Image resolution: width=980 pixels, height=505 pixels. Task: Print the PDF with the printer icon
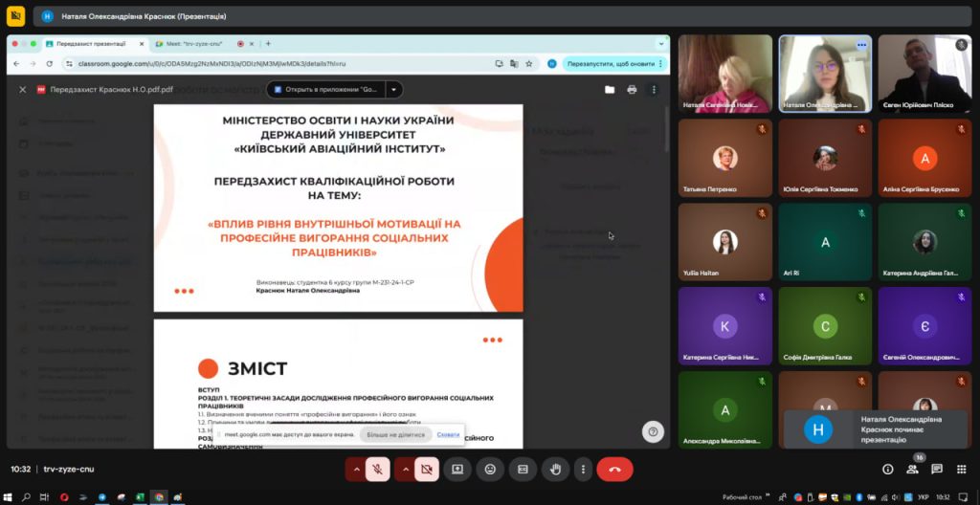tap(632, 89)
